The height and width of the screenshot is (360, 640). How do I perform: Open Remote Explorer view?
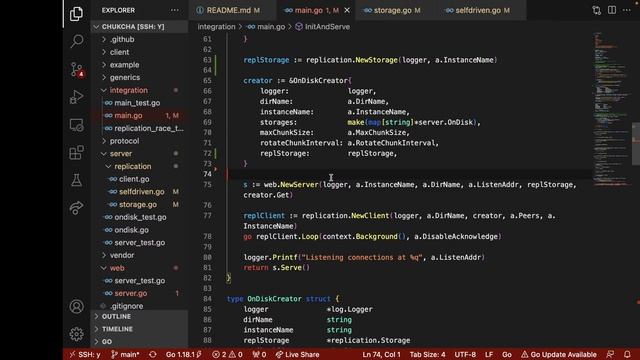tap(76, 124)
